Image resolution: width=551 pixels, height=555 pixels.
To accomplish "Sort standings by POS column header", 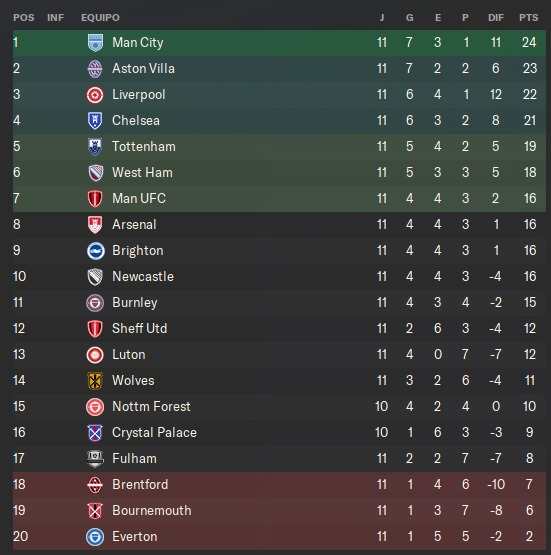I will pos(24,18).
